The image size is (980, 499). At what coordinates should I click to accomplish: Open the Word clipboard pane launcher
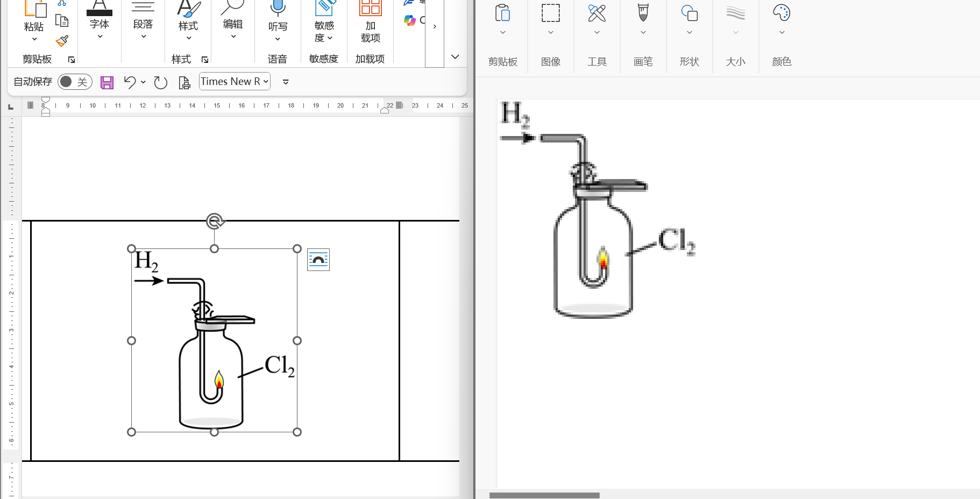pyautogui.click(x=72, y=60)
